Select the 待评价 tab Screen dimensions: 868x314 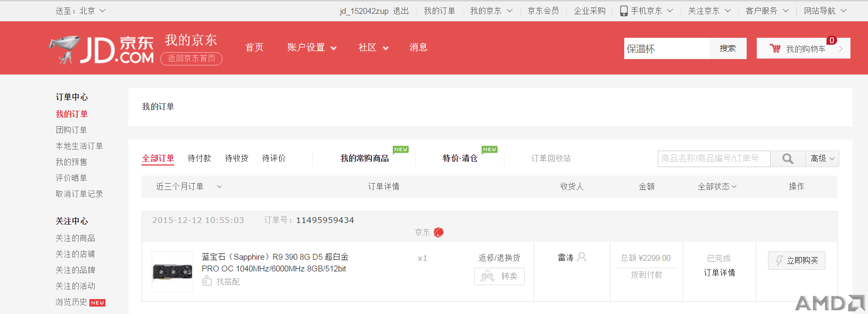click(x=274, y=158)
